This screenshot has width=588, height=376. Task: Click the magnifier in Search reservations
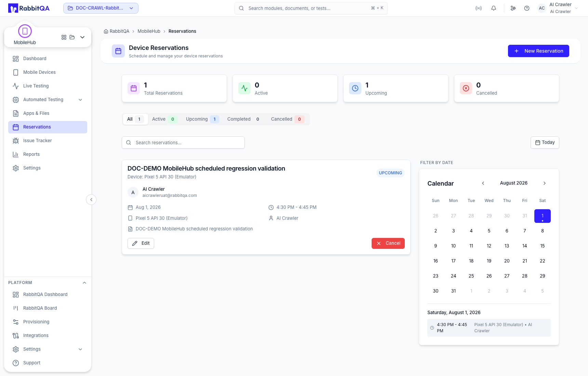(129, 143)
